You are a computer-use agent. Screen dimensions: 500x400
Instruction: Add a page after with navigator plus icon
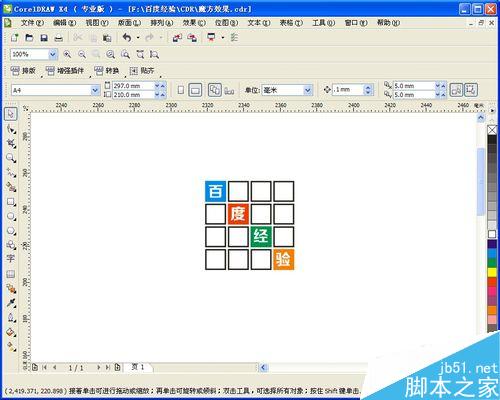click(117, 367)
